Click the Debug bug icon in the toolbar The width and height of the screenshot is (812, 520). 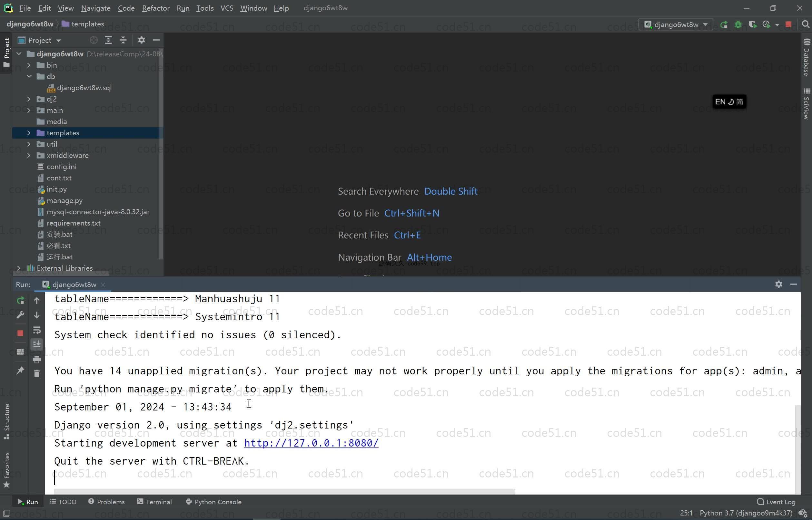(738, 25)
